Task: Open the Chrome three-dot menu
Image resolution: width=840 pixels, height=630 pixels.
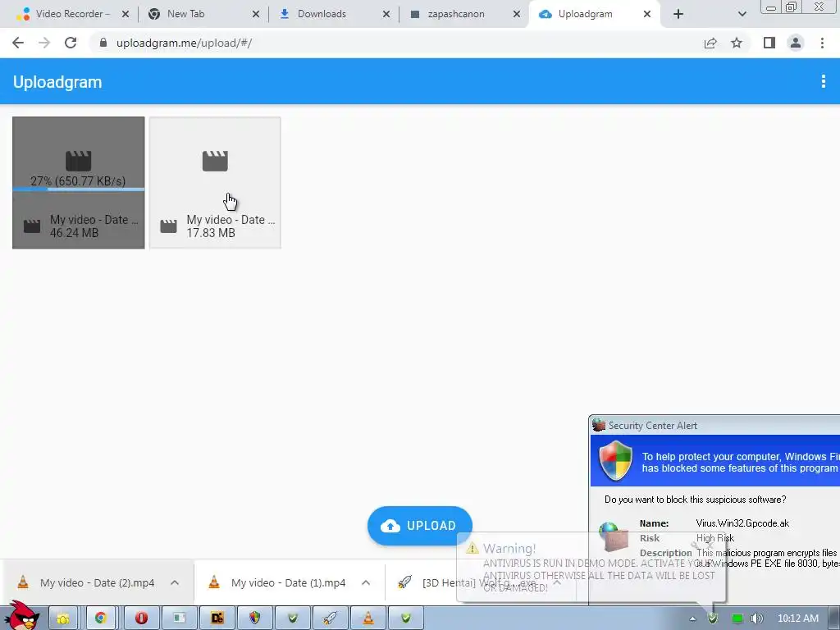Action: (x=822, y=43)
